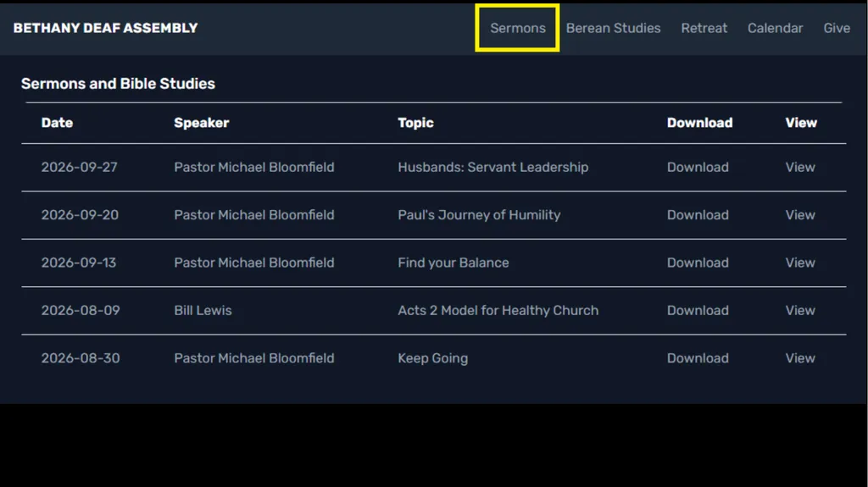
Task: Select date 2026-08-09
Action: pos(81,311)
